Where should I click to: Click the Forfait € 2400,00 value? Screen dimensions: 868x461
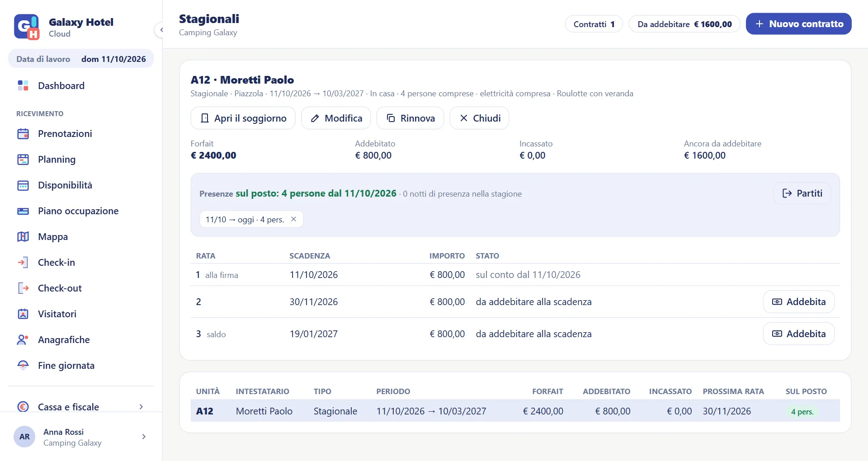pyautogui.click(x=213, y=155)
